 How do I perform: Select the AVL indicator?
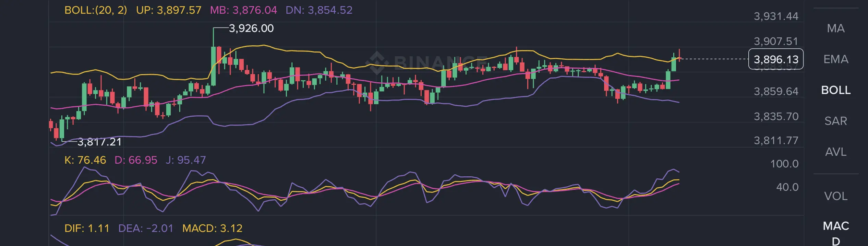click(835, 152)
